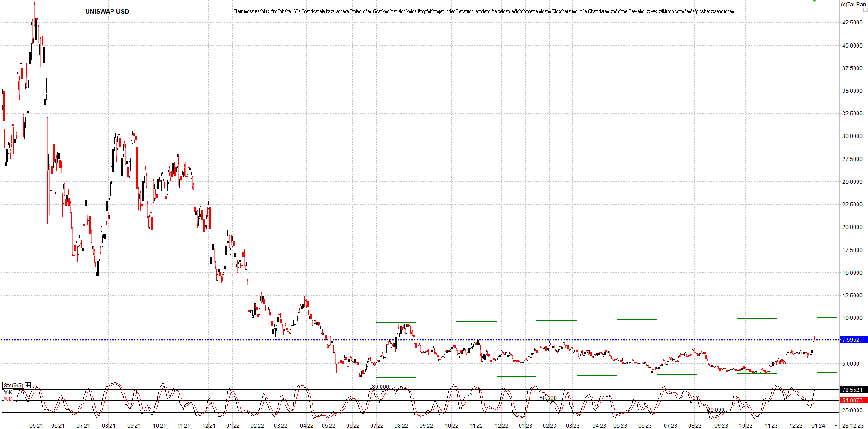
Task: Click the red 51.0873 value tag
Action: (x=853, y=400)
